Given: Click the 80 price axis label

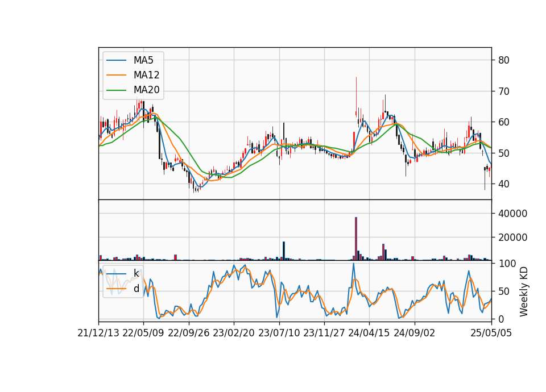Looking at the screenshot, I should coord(504,60).
